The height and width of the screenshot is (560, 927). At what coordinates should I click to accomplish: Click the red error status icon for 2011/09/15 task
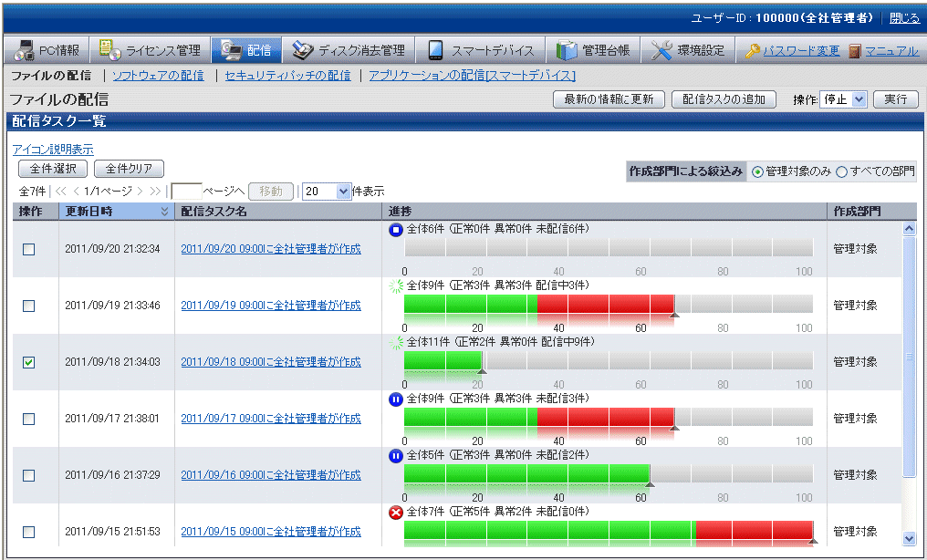pos(396,513)
